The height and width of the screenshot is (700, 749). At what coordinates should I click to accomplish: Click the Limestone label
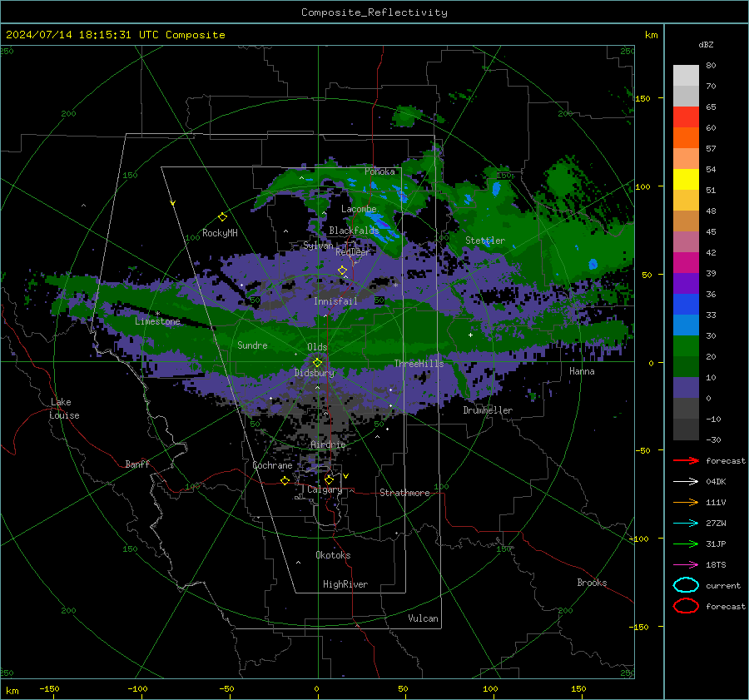coord(157,321)
